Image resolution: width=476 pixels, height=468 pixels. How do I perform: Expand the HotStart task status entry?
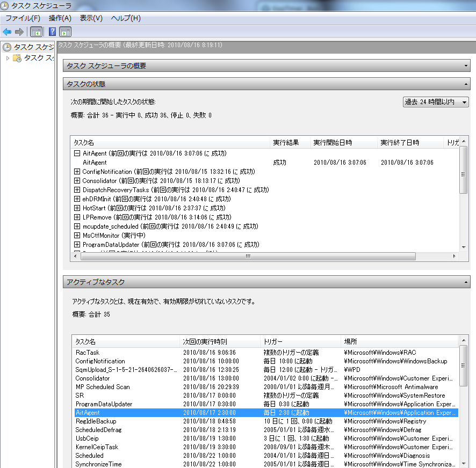pos(77,208)
